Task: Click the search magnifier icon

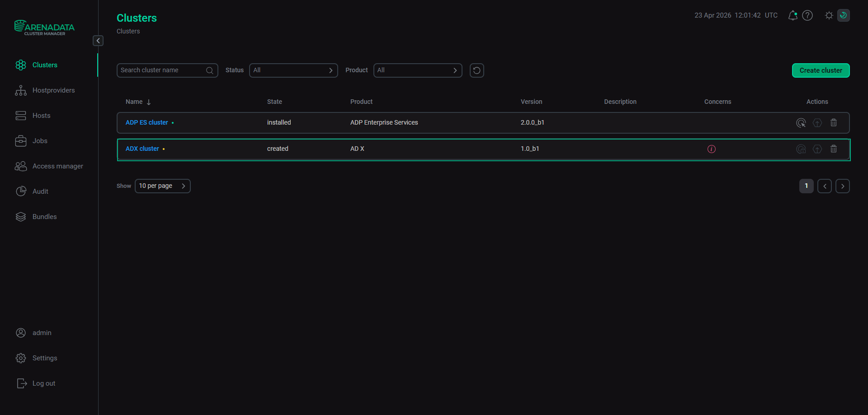Action: [210, 70]
